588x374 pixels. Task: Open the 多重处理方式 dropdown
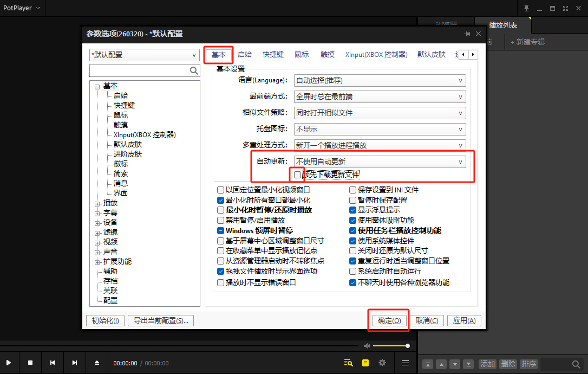pyautogui.click(x=380, y=145)
